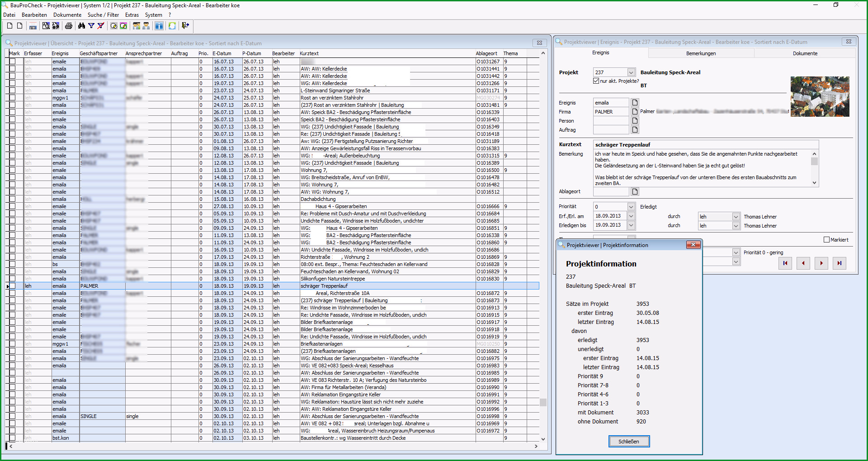Open lookup icon beside Firma field
This screenshot has width=868, height=461.
pos(635,112)
